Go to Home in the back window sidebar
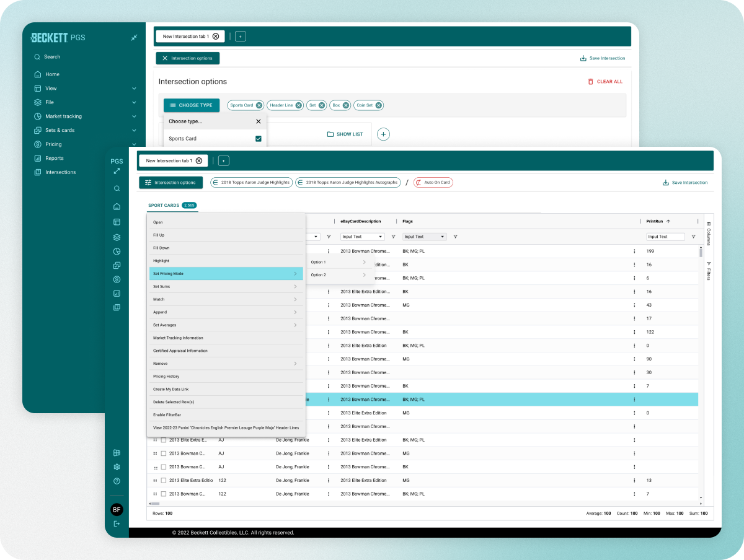 point(46,74)
